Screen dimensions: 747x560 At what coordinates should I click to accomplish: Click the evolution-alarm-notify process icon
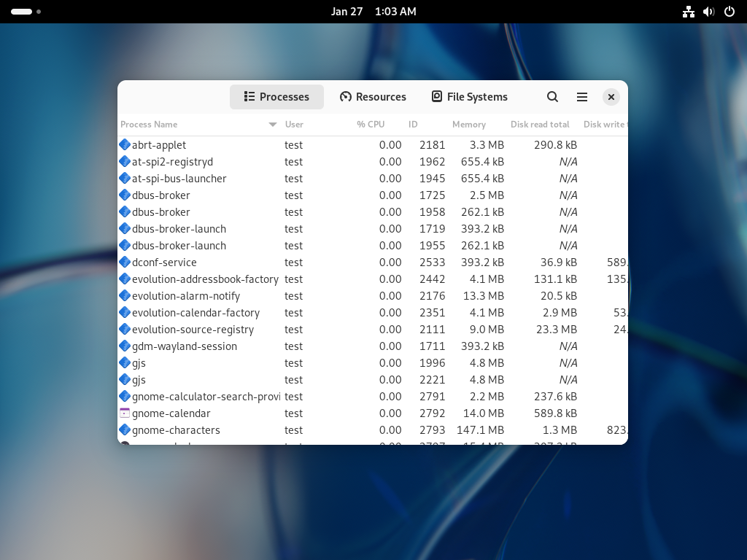125,296
